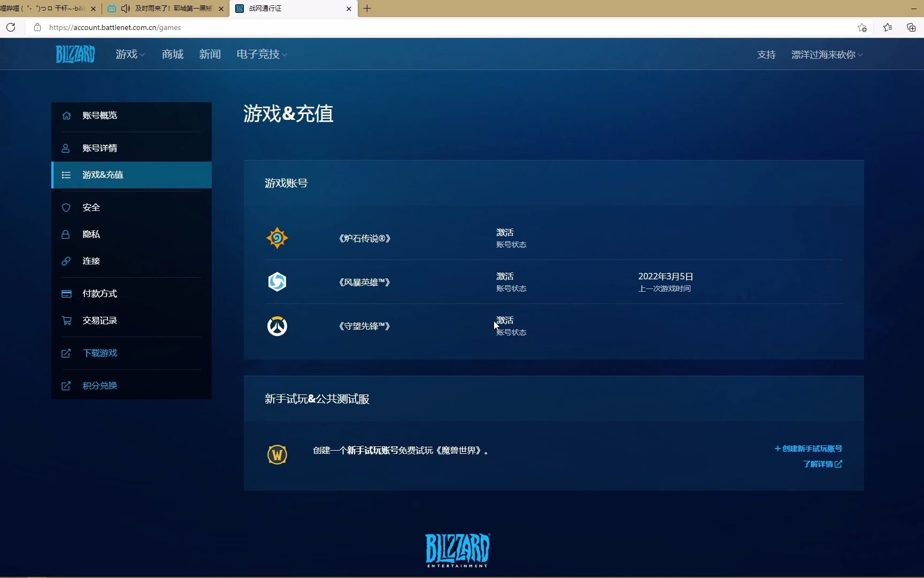
Task: Follow the 下载游戏 link
Action: click(99, 353)
